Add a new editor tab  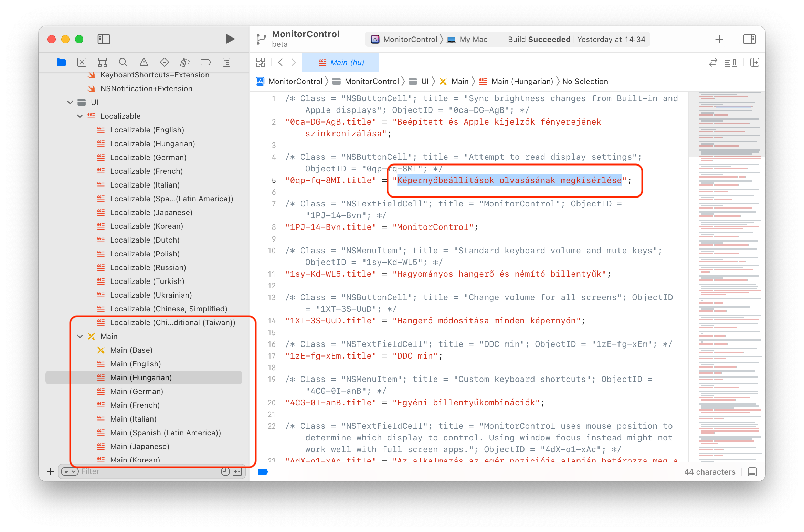click(755, 62)
